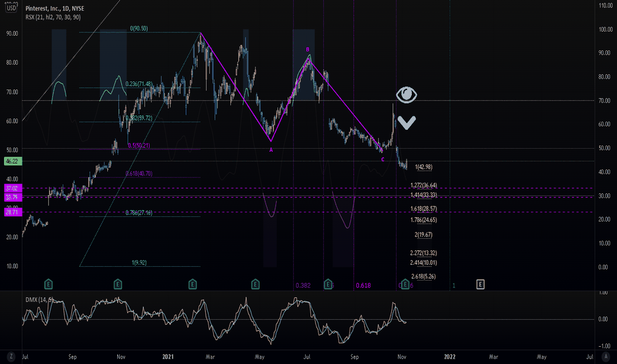
Task: Open the earnings marker near November 2020
Action: (118, 284)
